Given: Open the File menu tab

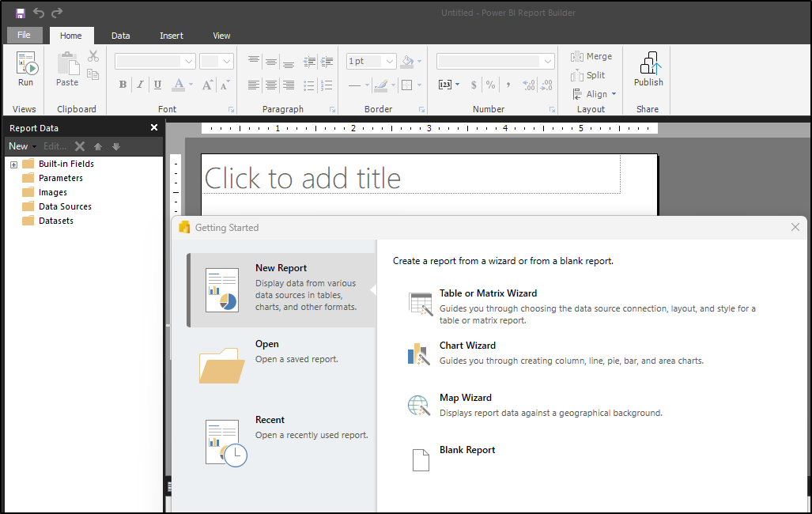Looking at the screenshot, I should pyautogui.click(x=25, y=36).
